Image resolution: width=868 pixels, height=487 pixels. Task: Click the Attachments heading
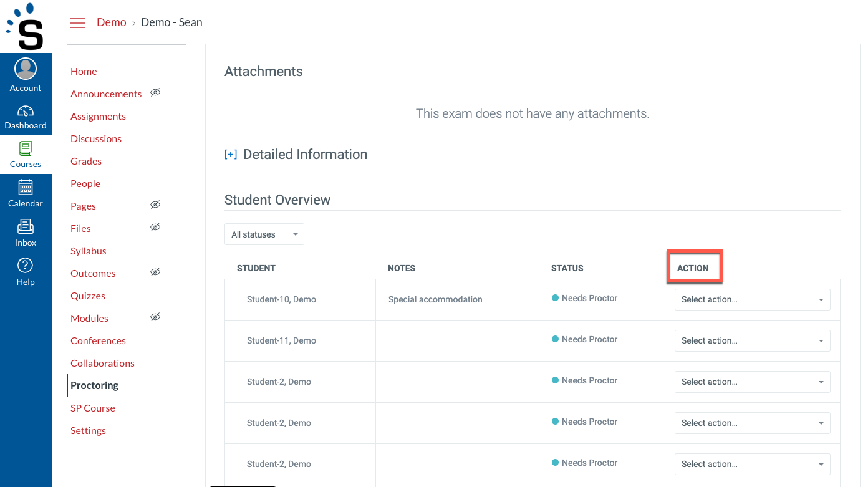264,72
